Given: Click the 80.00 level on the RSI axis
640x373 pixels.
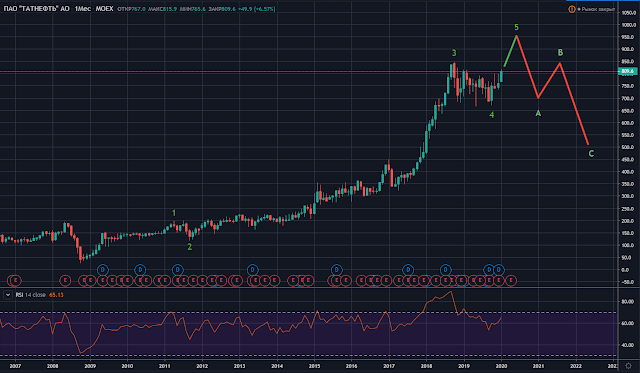Looking at the screenshot, I should click(627, 302).
